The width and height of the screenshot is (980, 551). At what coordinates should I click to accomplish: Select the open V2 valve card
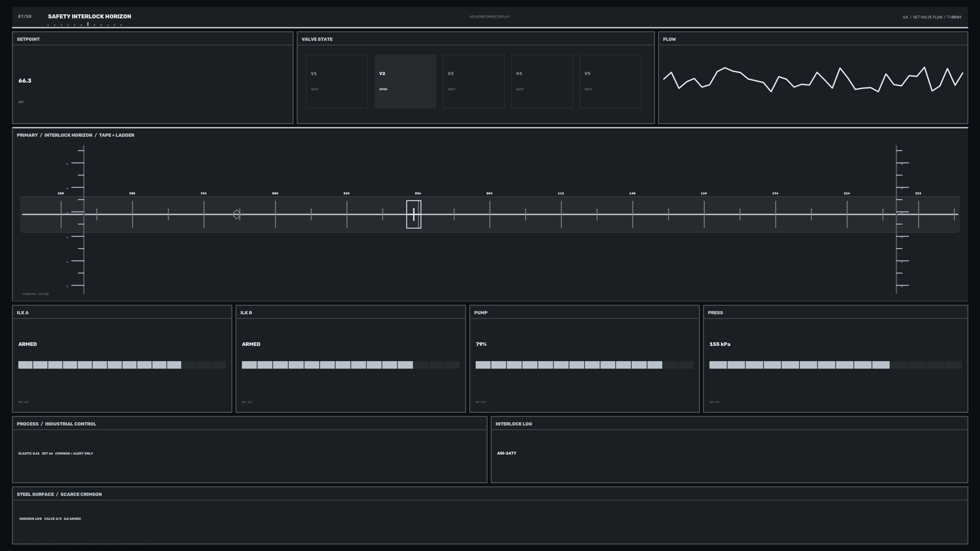pyautogui.click(x=405, y=81)
